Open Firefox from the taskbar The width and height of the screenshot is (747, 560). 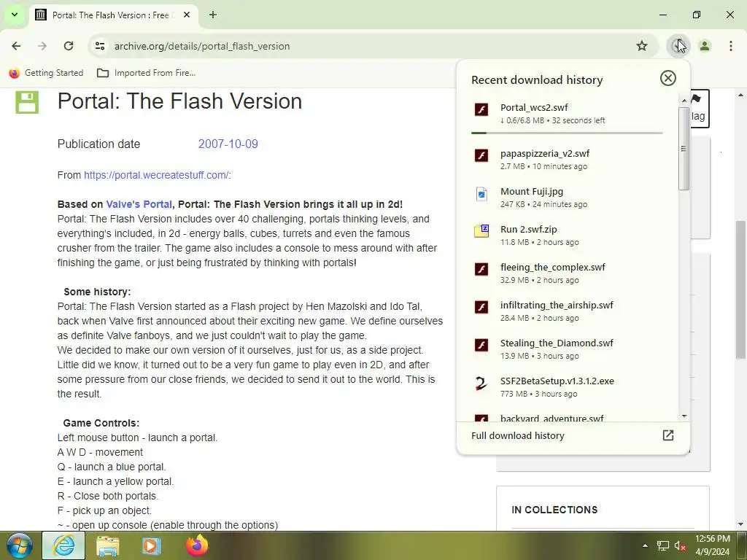click(x=197, y=545)
